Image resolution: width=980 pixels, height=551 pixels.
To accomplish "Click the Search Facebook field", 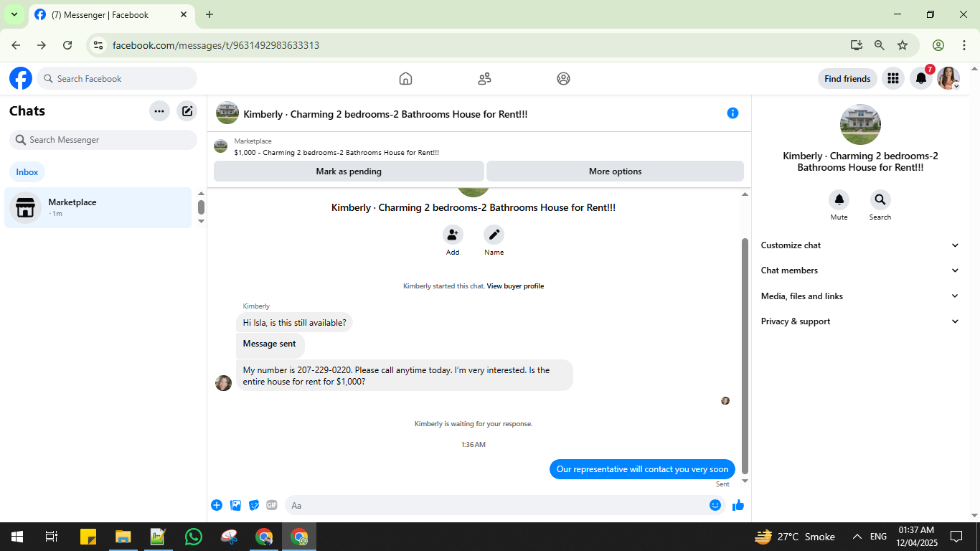I will [x=117, y=78].
